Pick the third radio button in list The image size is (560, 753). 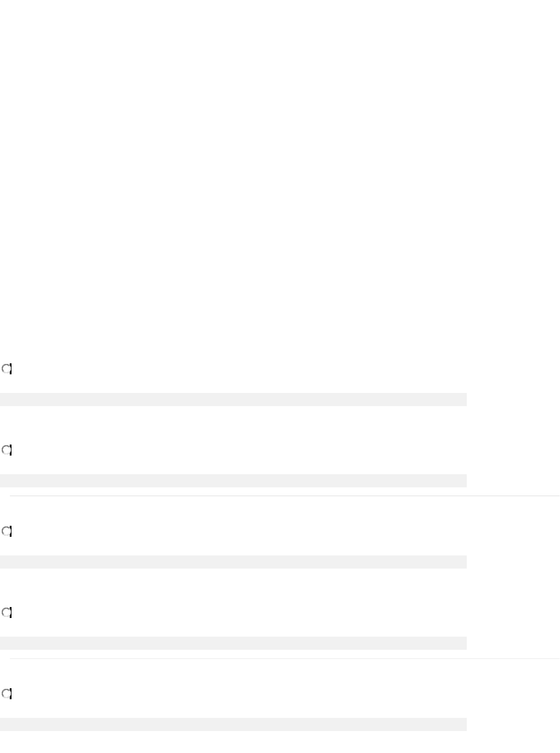tap(7, 532)
